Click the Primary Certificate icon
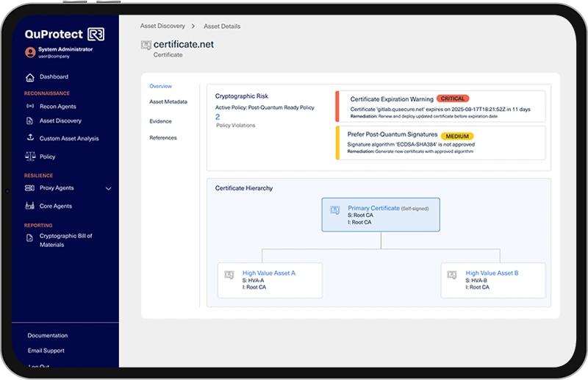The width and height of the screenshot is (588, 380). [335, 210]
